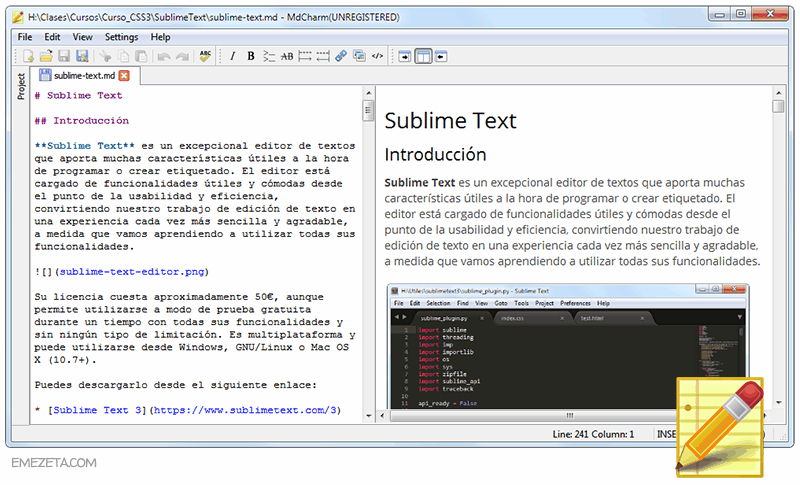
Task: Open the File menu
Action: click(x=24, y=37)
